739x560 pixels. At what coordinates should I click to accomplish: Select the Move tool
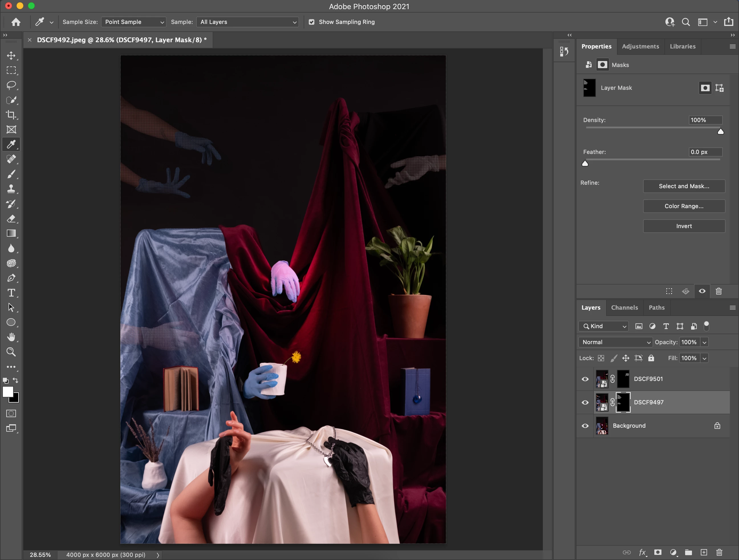tap(11, 56)
